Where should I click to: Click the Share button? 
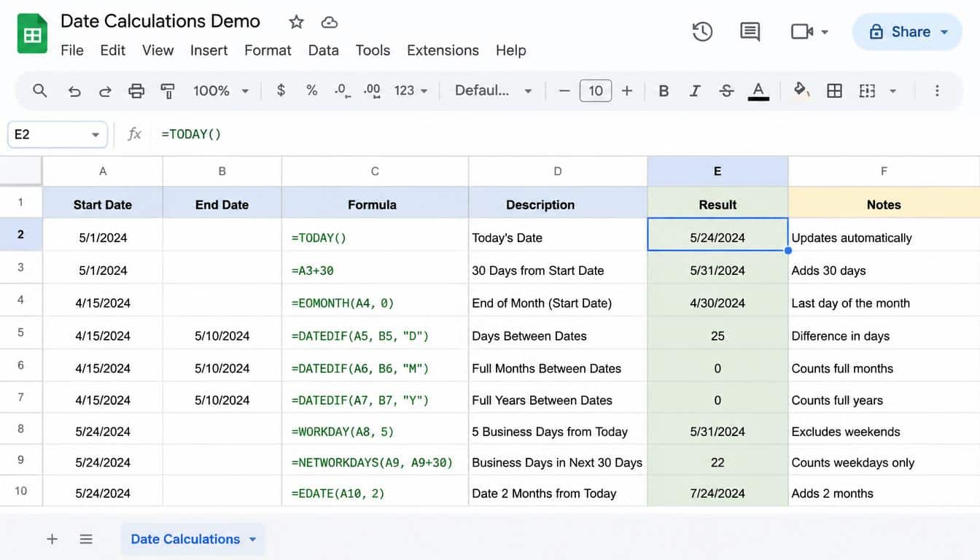click(x=907, y=32)
